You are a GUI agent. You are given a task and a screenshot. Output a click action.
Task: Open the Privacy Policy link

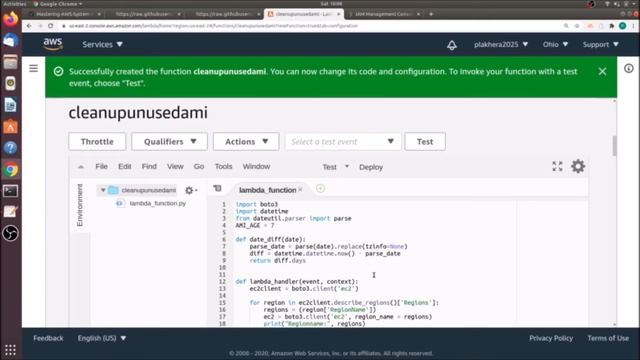(x=551, y=338)
